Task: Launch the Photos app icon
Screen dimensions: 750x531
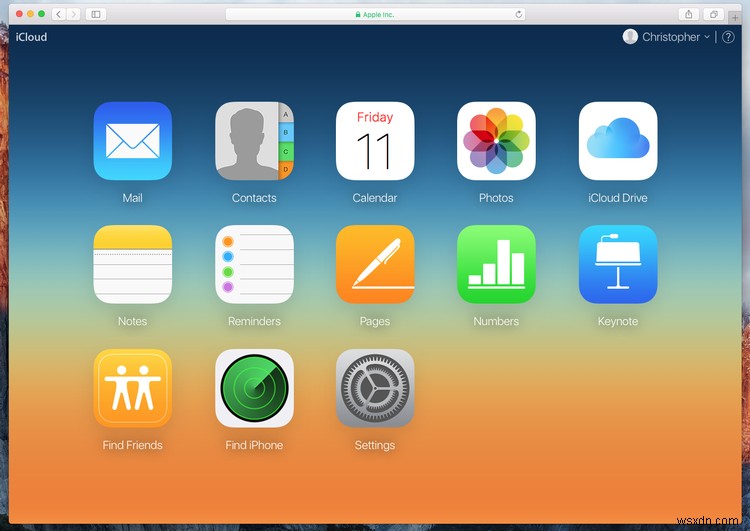Action: point(496,141)
